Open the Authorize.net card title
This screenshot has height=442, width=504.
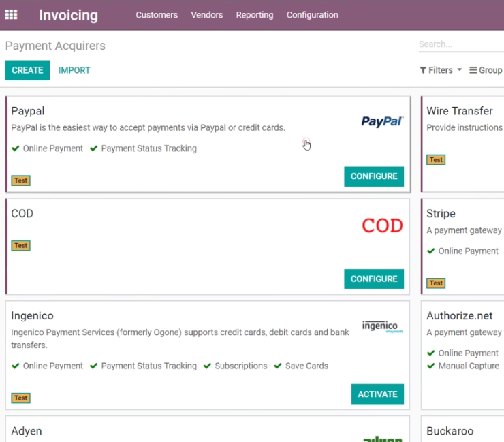tap(459, 316)
